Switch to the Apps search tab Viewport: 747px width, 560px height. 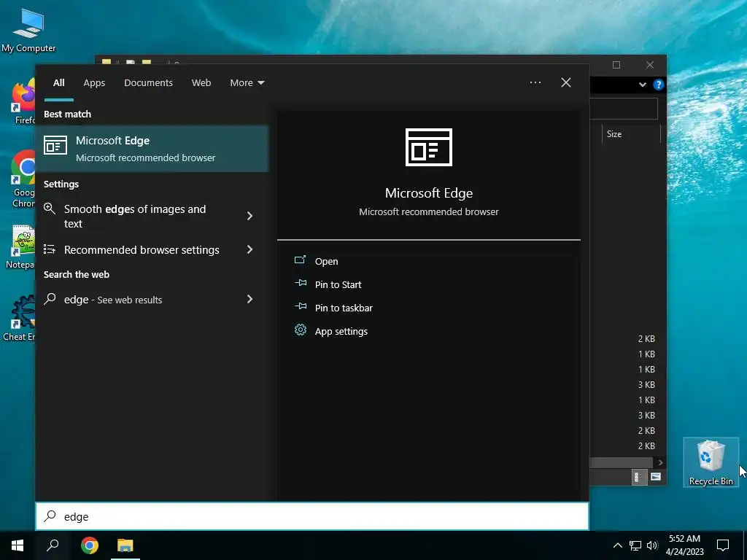94,83
